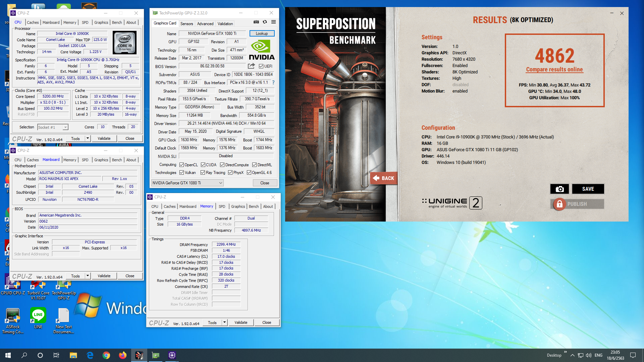Switch to Bench tab in Mainboard CPU-Z window

tap(117, 160)
